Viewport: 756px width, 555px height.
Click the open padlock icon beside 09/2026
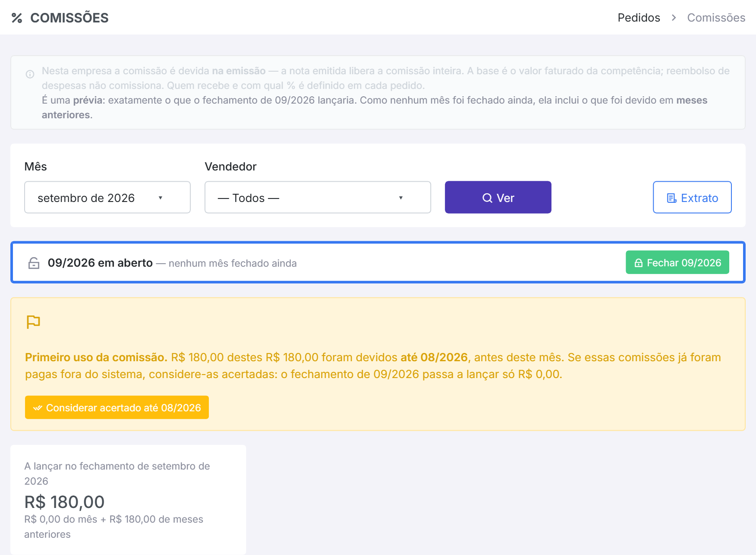34,263
